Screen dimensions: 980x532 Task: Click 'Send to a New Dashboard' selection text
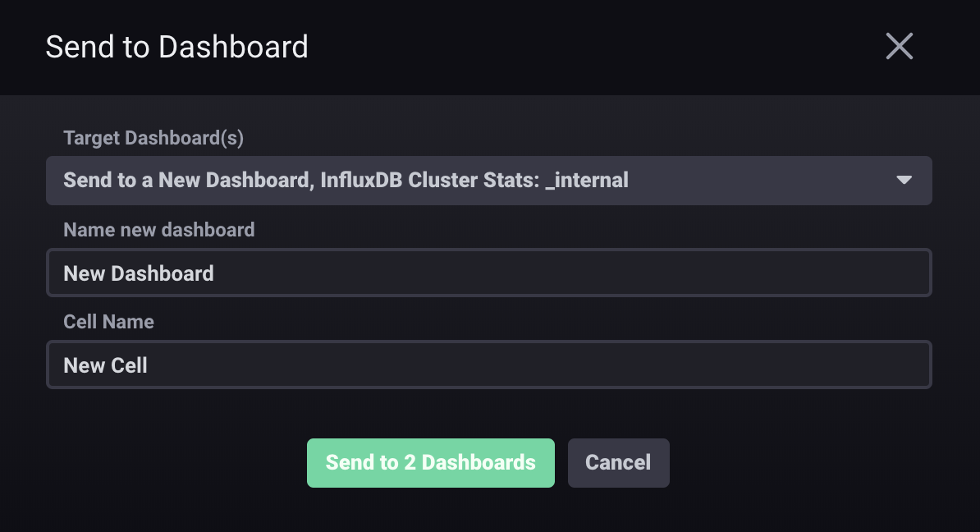pyautogui.click(x=185, y=180)
